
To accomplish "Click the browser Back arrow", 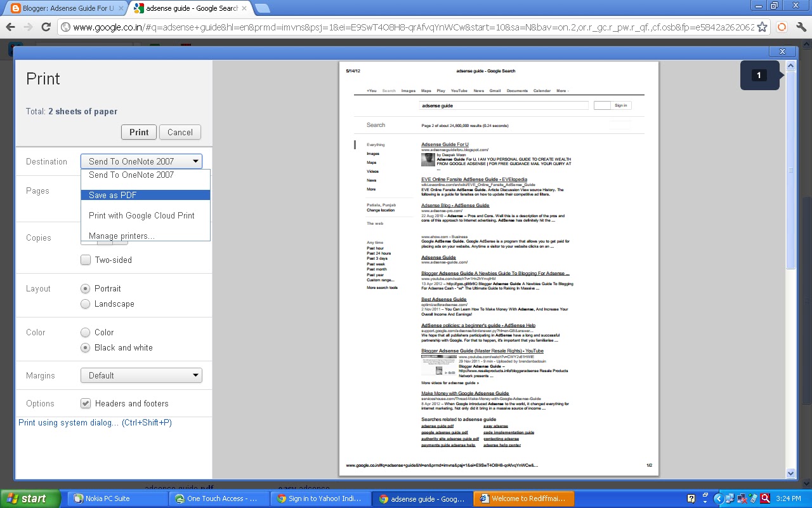I will click(x=10, y=27).
